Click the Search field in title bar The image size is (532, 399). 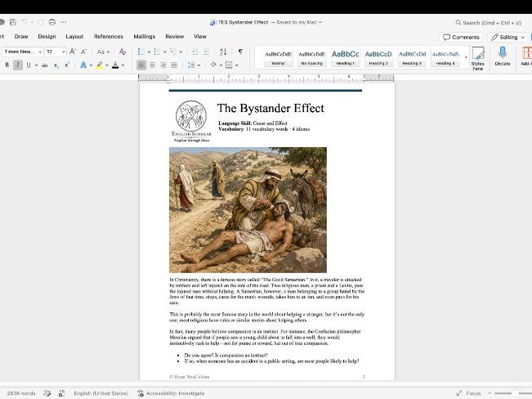[488, 23]
